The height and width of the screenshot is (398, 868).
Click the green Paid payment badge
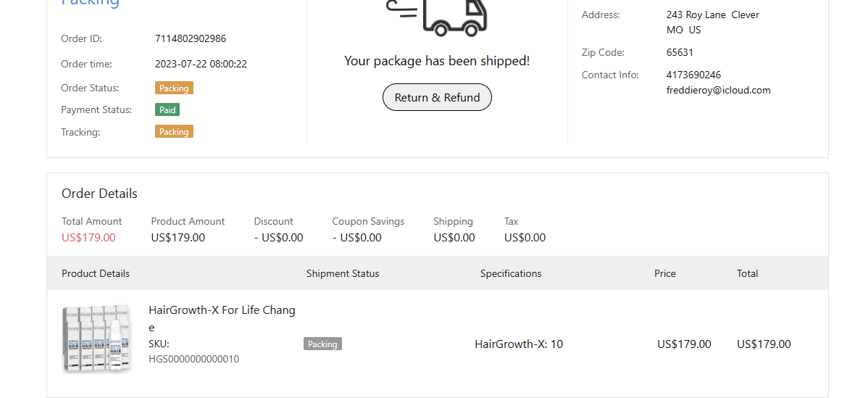coord(167,110)
